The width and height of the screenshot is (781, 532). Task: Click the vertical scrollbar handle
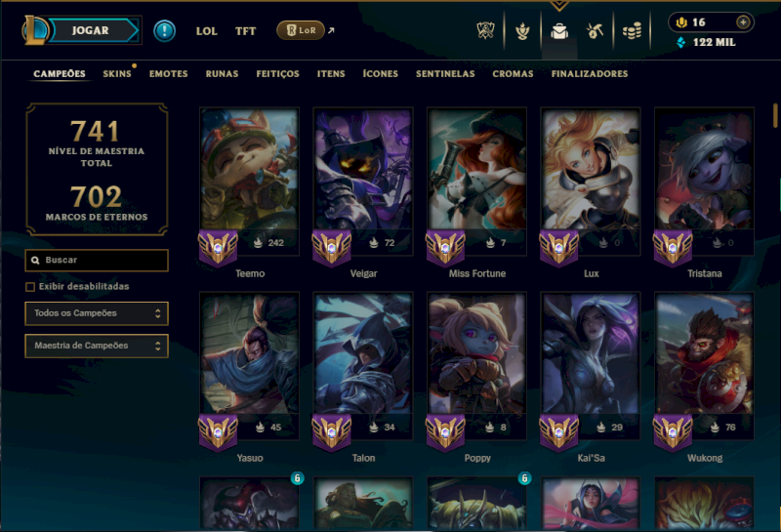click(x=775, y=115)
